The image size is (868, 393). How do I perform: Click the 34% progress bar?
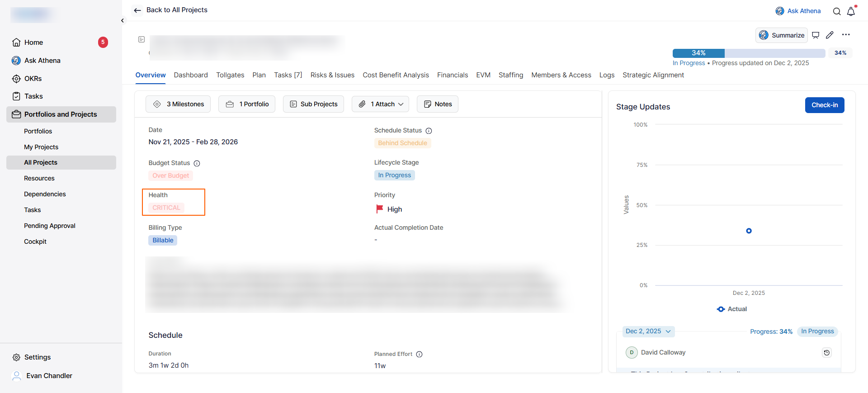point(750,53)
